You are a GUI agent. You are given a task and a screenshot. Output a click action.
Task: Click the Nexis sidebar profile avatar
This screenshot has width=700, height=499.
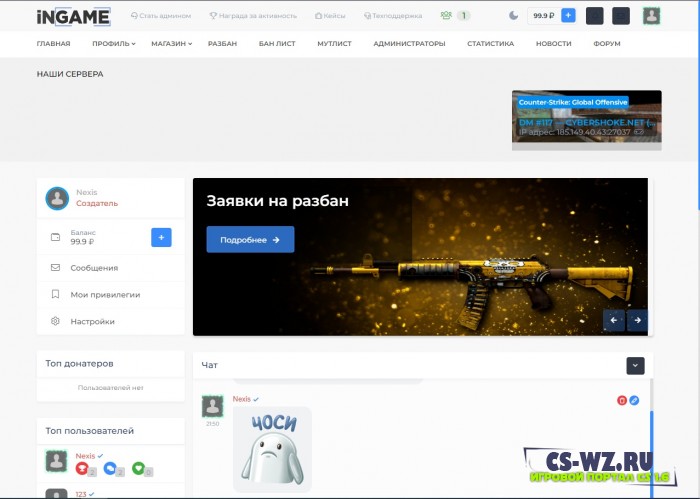[57, 198]
